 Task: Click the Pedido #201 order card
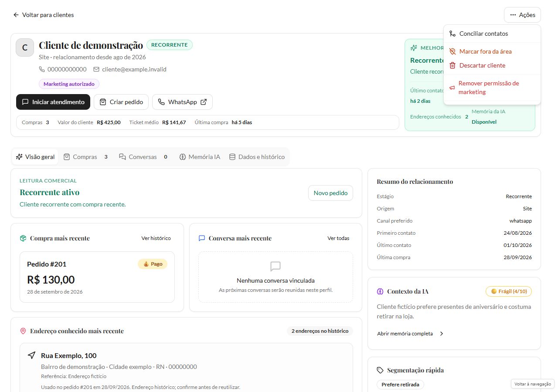click(x=97, y=277)
